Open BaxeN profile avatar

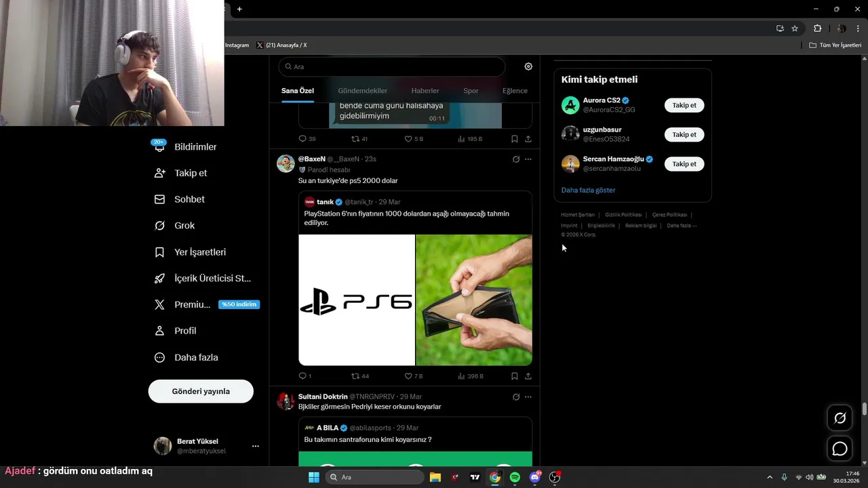pos(285,163)
